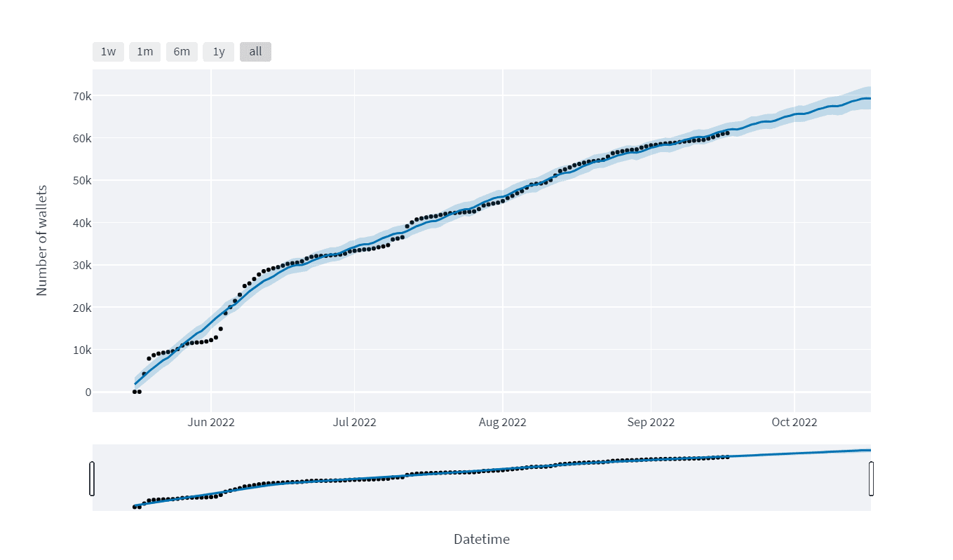953x560 pixels.
Task: Click the Jul 2022 x-axis label
Action: (x=354, y=422)
